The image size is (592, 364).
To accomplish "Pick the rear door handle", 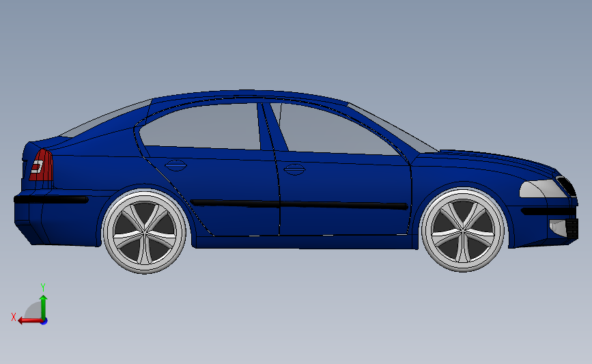I will tap(175, 165).
